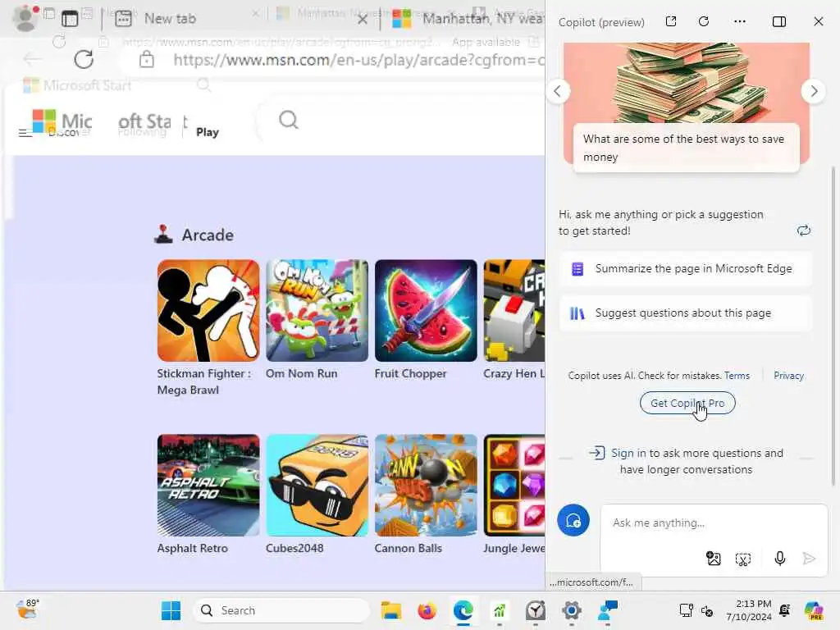
Task: Close the New tab tab
Action: point(362,20)
